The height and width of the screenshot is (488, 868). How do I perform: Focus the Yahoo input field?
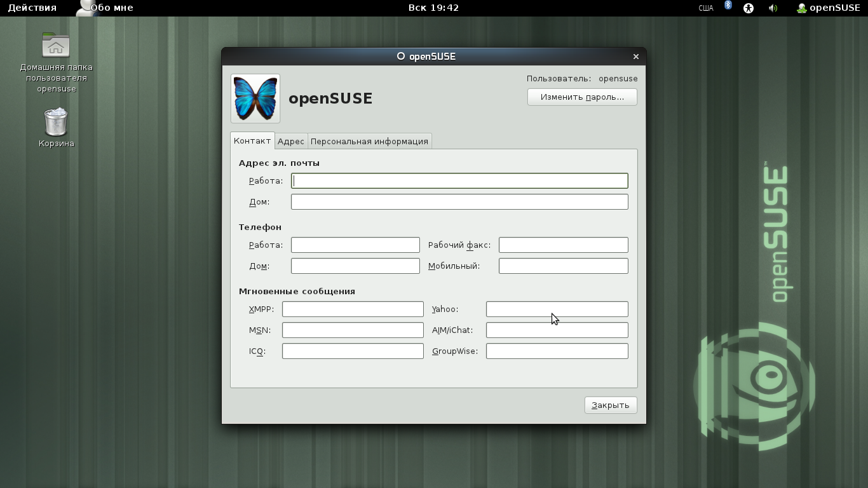[557, 309]
